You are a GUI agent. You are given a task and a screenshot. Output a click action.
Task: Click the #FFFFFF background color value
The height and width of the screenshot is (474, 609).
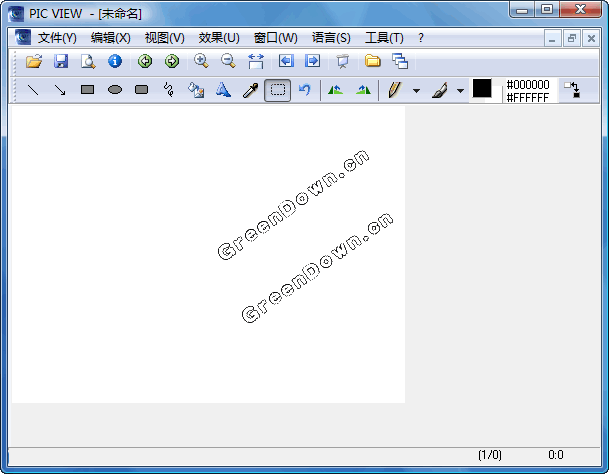[528, 97]
